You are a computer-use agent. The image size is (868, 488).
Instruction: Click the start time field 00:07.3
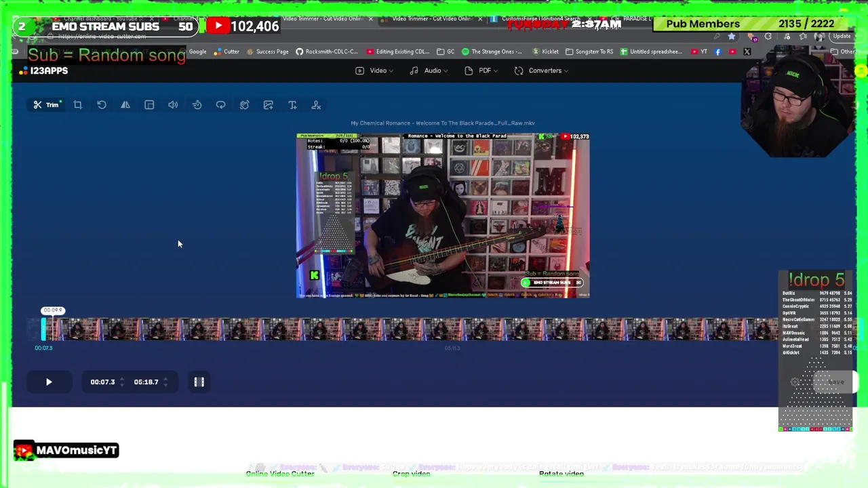(102, 382)
